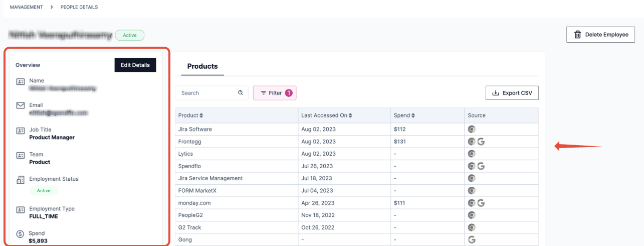This screenshot has height=246, width=644.
Task: Click the Gong product name
Action: point(185,240)
